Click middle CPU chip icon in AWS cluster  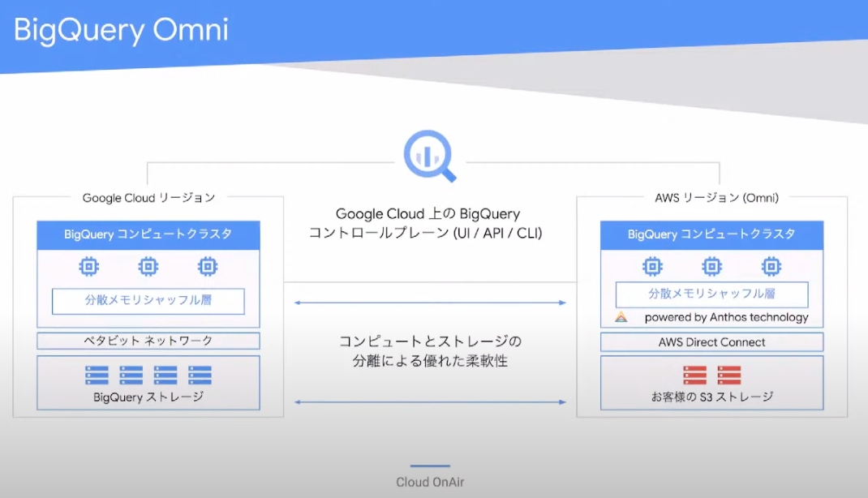tap(712, 267)
